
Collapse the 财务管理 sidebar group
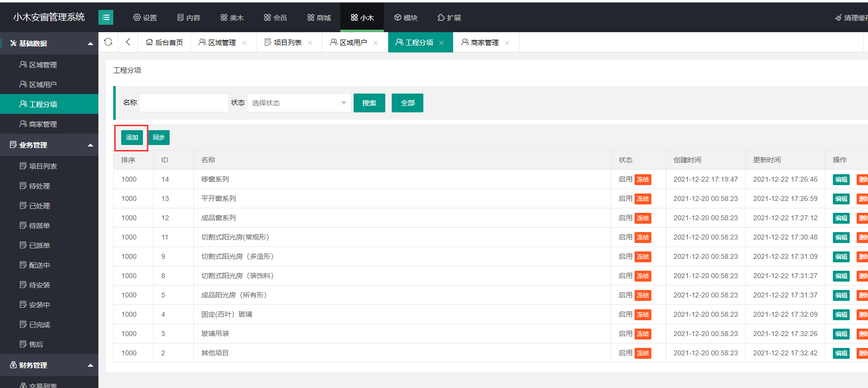pos(49,365)
